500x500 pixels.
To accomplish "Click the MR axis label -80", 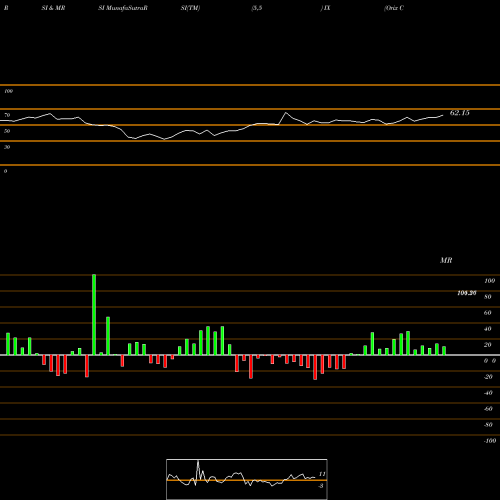I will click(x=488, y=425).
